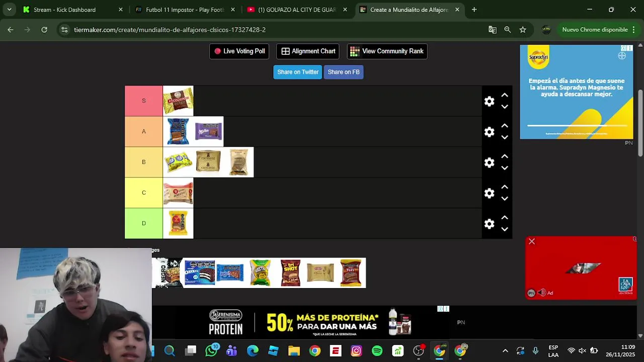This screenshot has width=644, height=362.
Task: Pick the green-yellow Rasta alfajor from unranked images
Action: pos(260,273)
